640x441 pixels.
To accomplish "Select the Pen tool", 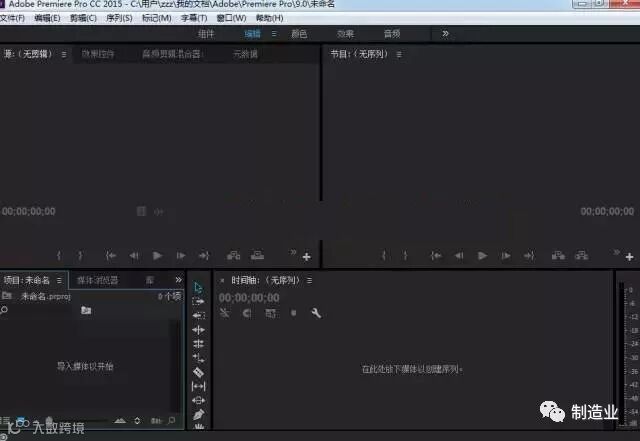I will pos(198,414).
